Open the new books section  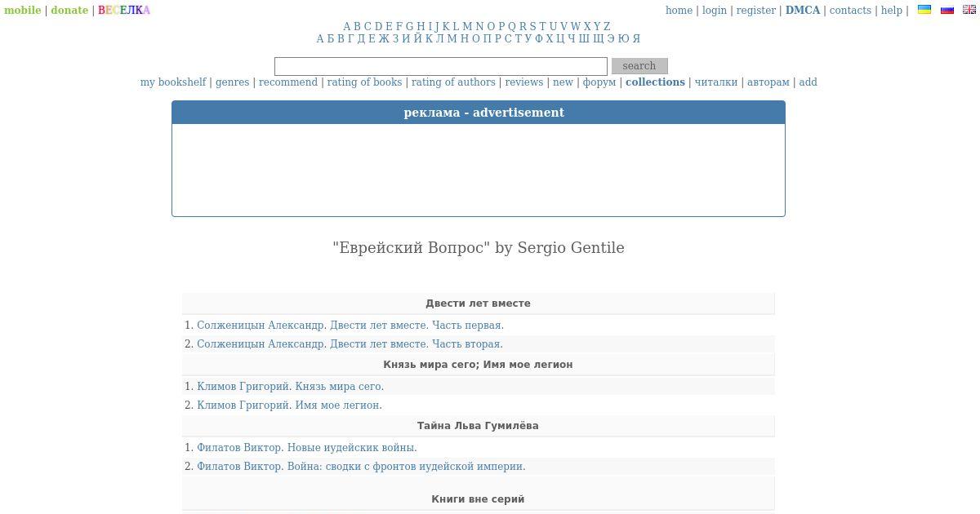[563, 82]
